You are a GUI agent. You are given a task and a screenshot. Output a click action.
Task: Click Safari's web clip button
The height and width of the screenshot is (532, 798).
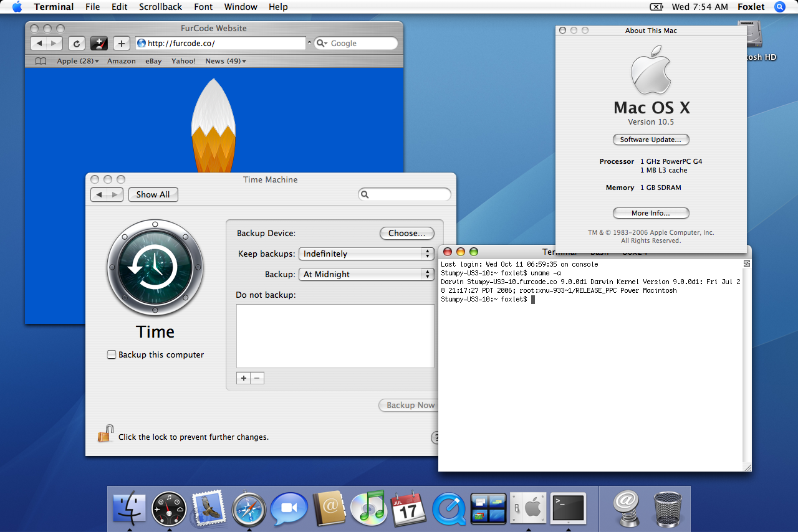pyautogui.click(x=99, y=43)
